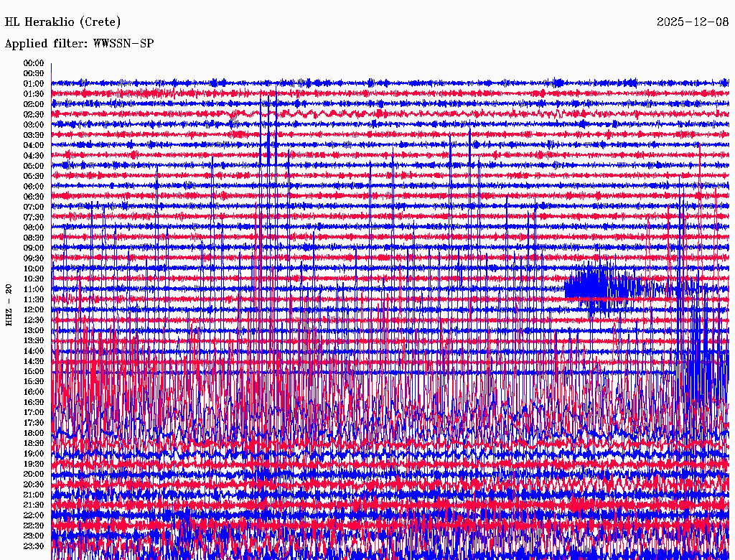Screen dimensions: 735x560
Task: Select the 05:30 time label
Action: point(34,177)
